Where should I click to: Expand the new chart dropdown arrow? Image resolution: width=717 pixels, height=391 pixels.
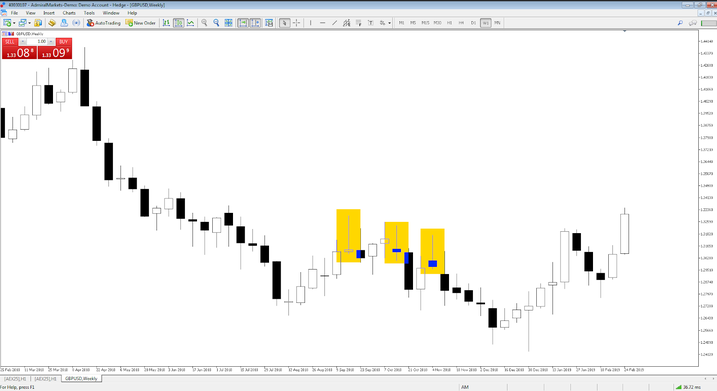pyautogui.click(x=14, y=23)
